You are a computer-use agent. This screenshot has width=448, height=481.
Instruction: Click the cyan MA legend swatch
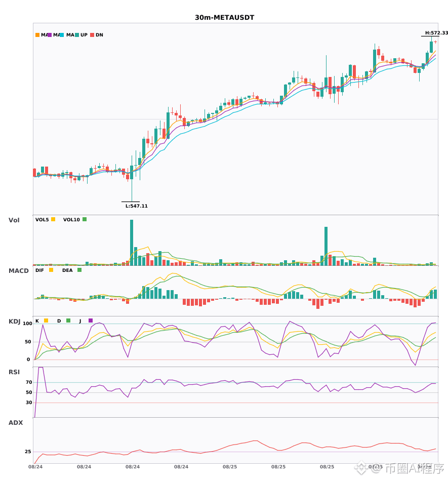click(x=62, y=35)
